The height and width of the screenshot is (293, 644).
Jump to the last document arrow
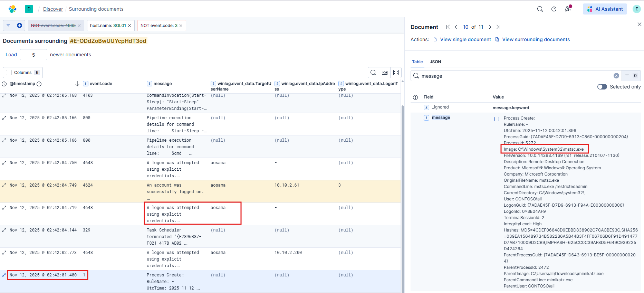coord(498,27)
